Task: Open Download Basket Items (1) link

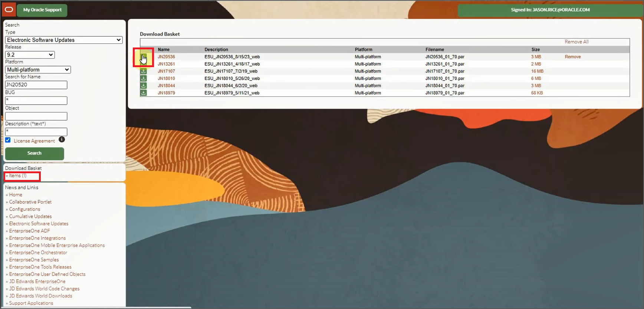Action: tap(18, 176)
